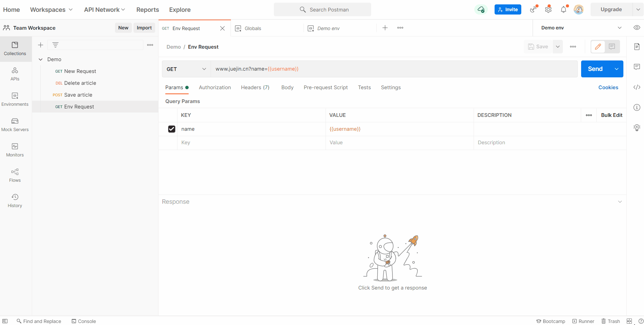Open the request info icon
This screenshot has height=325, width=644.
637,107
